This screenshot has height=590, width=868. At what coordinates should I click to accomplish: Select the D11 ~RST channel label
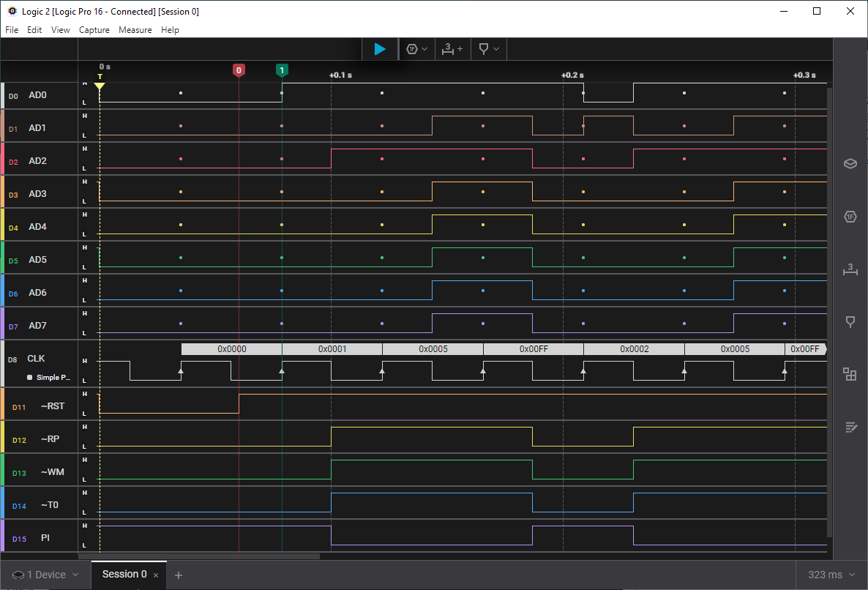[38, 407]
